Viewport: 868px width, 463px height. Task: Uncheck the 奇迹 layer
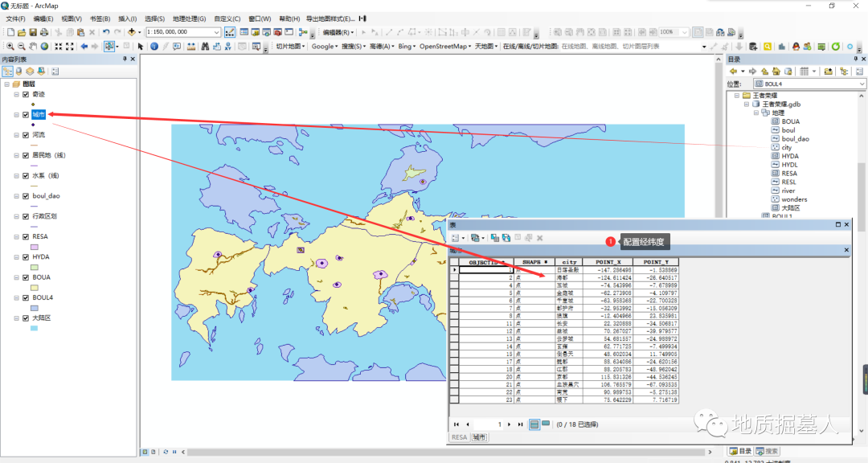click(x=26, y=95)
